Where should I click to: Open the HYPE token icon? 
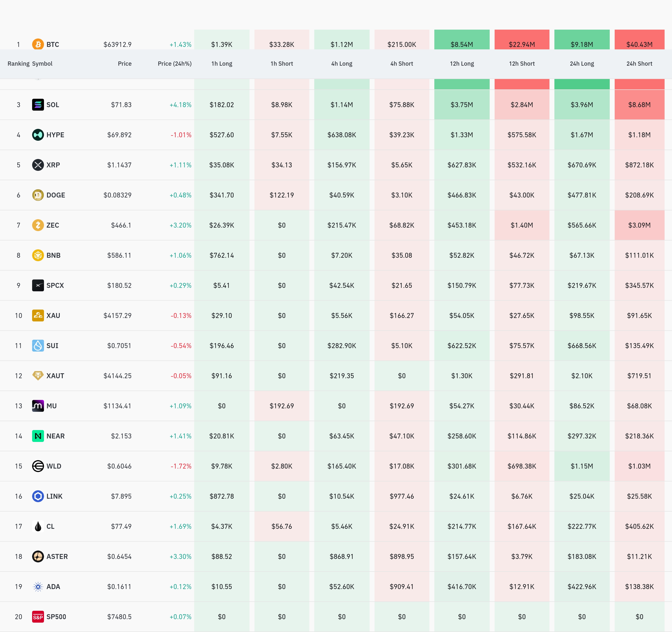(38, 135)
